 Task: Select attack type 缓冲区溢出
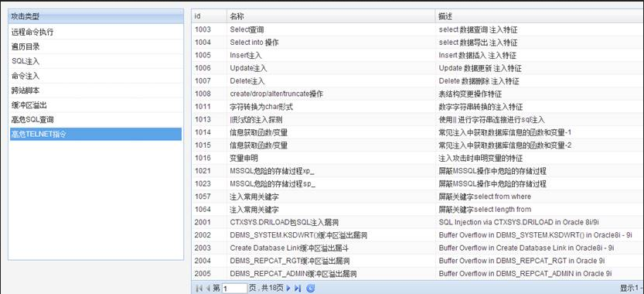[96, 105]
